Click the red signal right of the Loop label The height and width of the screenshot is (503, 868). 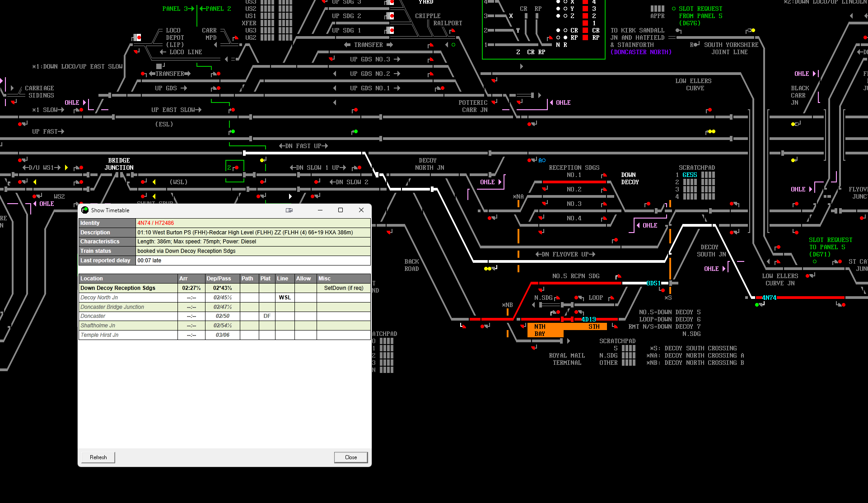[x=611, y=298]
